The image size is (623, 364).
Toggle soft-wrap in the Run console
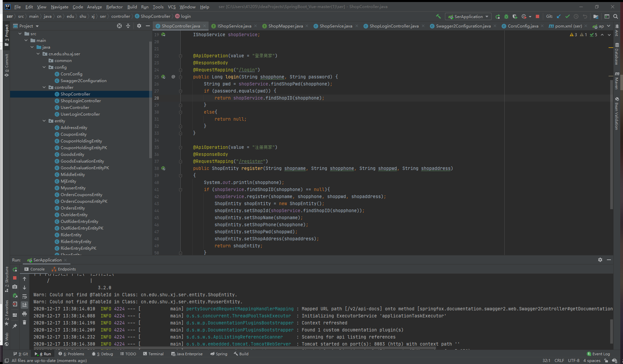coord(24,296)
